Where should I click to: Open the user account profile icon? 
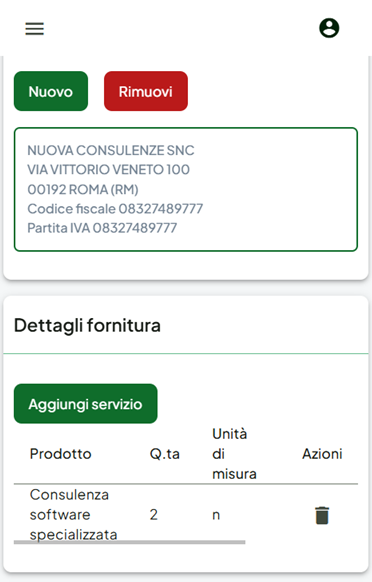329,28
